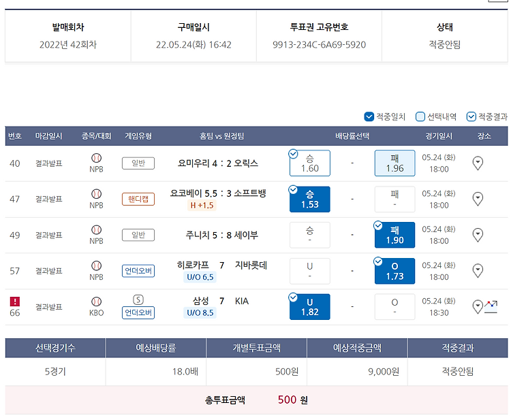The image size is (511, 420).
Task: Click KBO baseball icon in row 66
Action: (97, 302)
